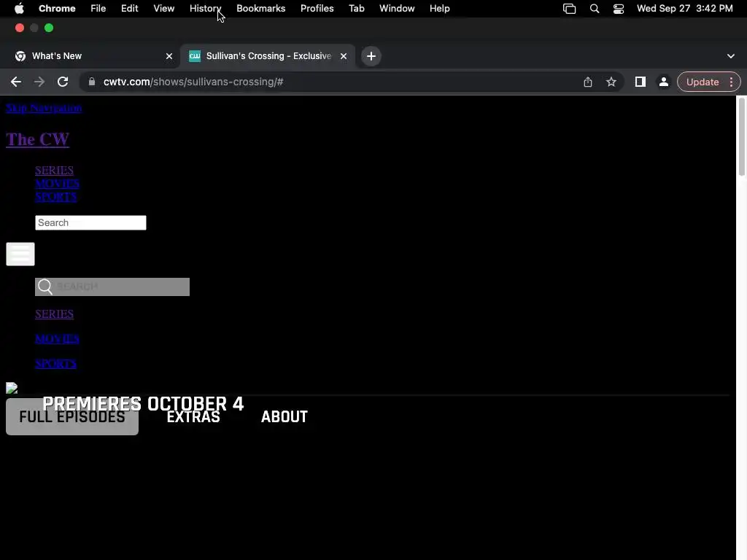Expand the tab search dropdown chevron
Image resolution: width=747 pixels, height=560 pixels.
click(731, 56)
